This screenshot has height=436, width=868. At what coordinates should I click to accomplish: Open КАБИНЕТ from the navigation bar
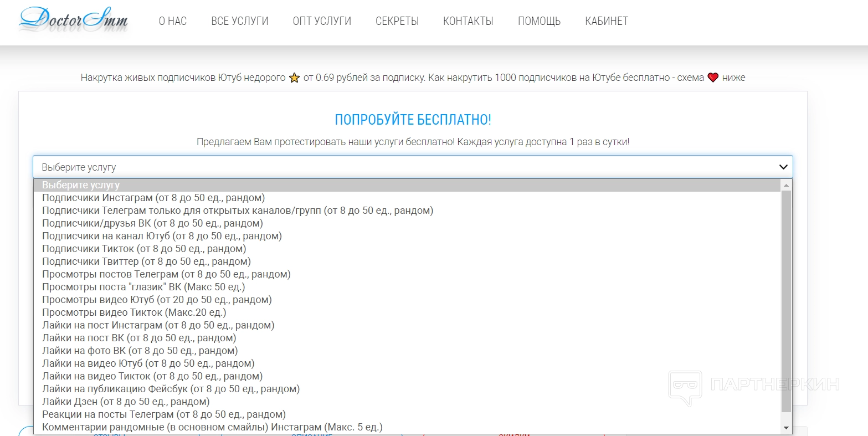pyautogui.click(x=607, y=22)
